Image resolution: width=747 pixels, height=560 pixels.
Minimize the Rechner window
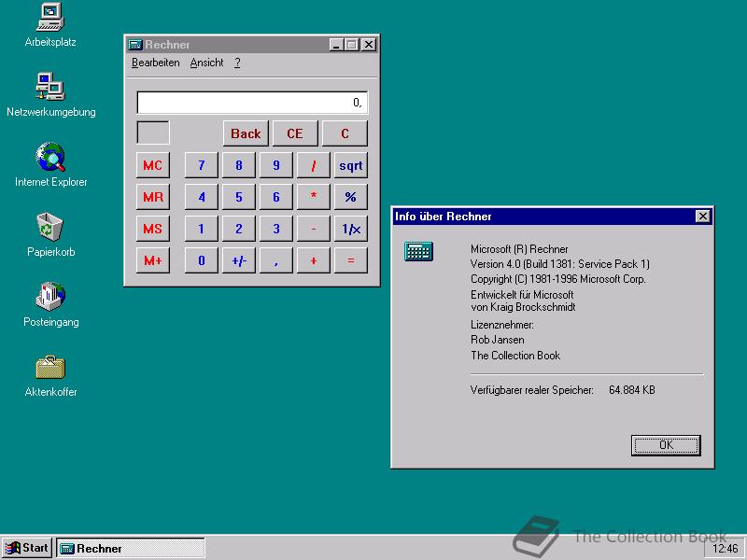pyautogui.click(x=336, y=45)
